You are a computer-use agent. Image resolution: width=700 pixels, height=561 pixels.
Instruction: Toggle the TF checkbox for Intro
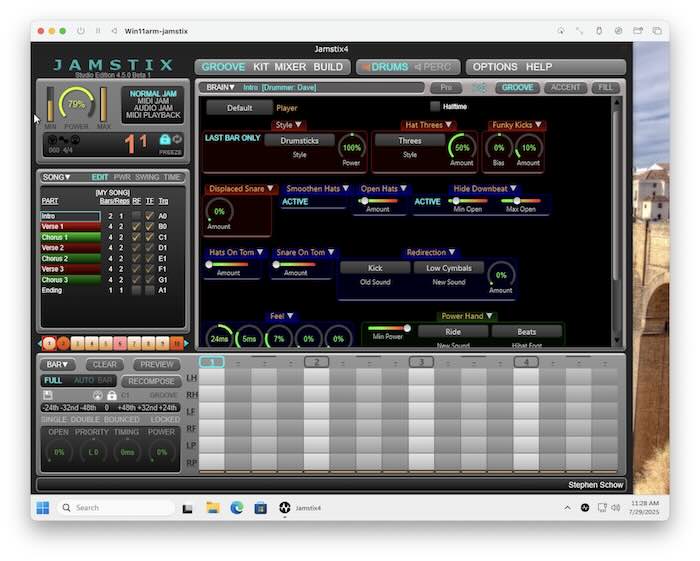pos(150,216)
